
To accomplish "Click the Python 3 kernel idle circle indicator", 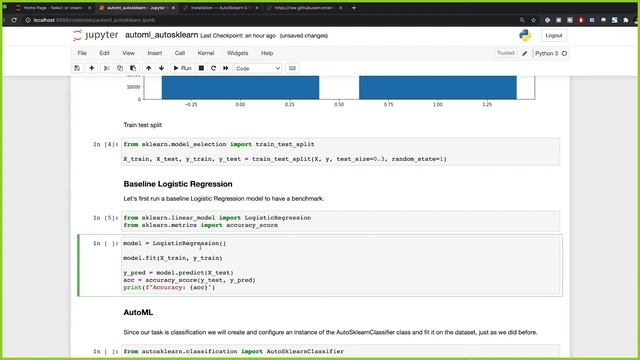I will click(564, 53).
